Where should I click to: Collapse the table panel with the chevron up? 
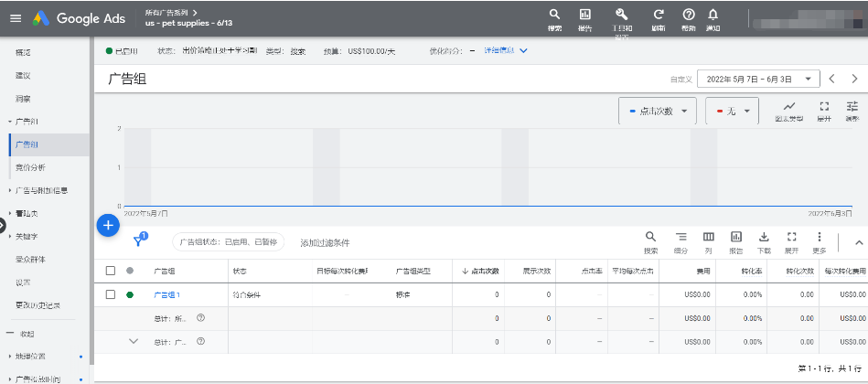coord(858,242)
